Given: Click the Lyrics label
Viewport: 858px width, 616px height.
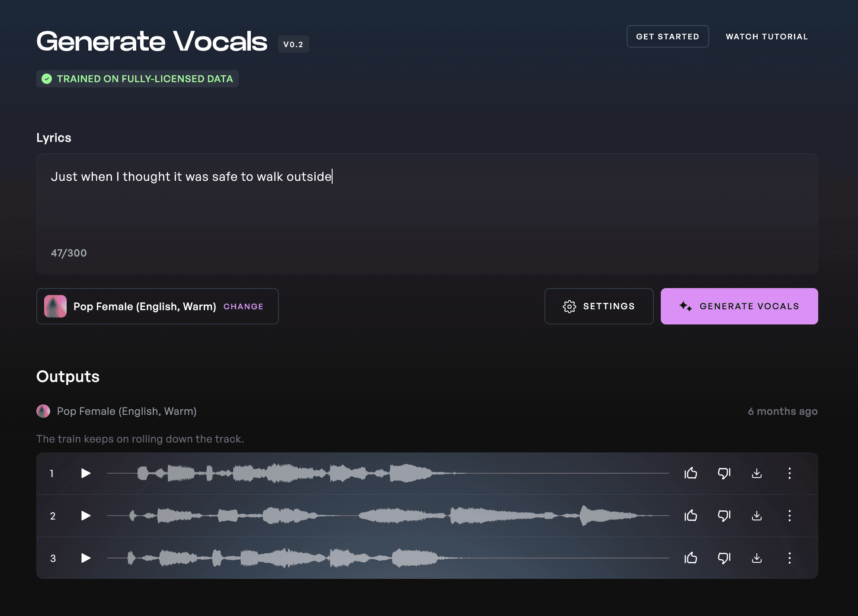Looking at the screenshot, I should (54, 138).
